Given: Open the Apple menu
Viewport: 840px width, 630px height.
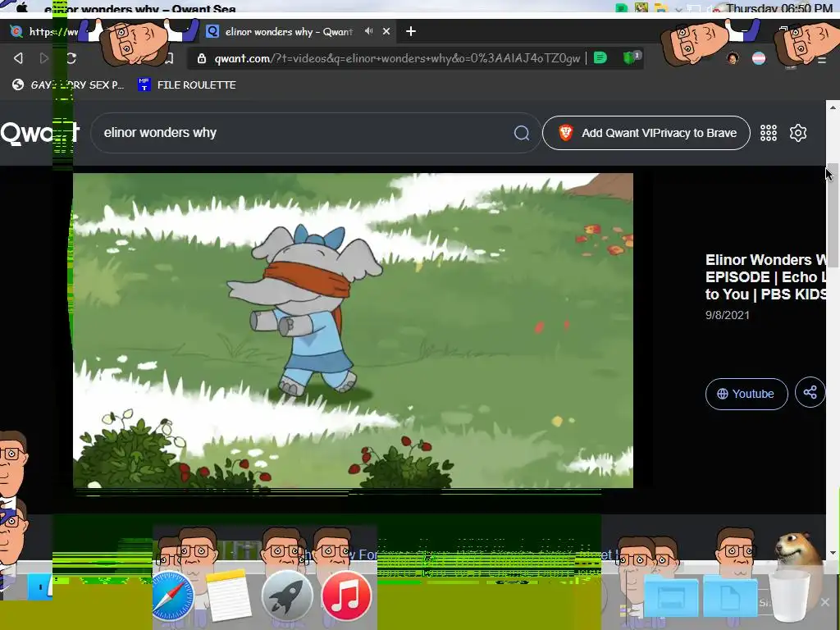Looking at the screenshot, I should (x=22, y=7).
